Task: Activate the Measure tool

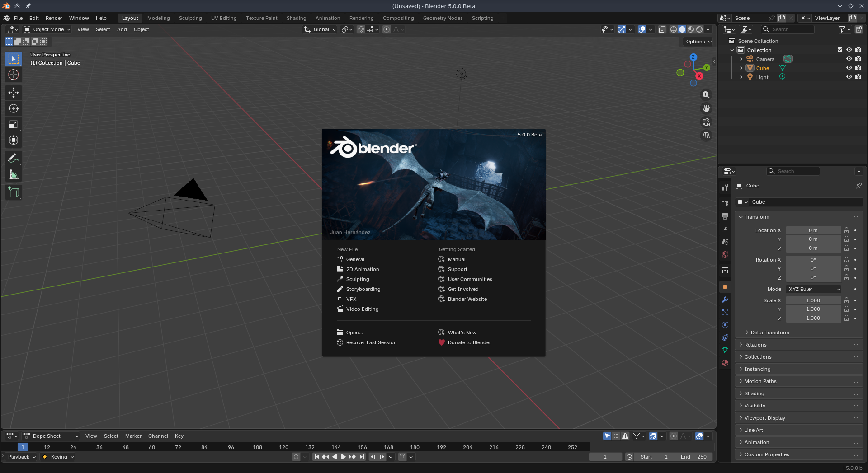Action: point(14,174)
